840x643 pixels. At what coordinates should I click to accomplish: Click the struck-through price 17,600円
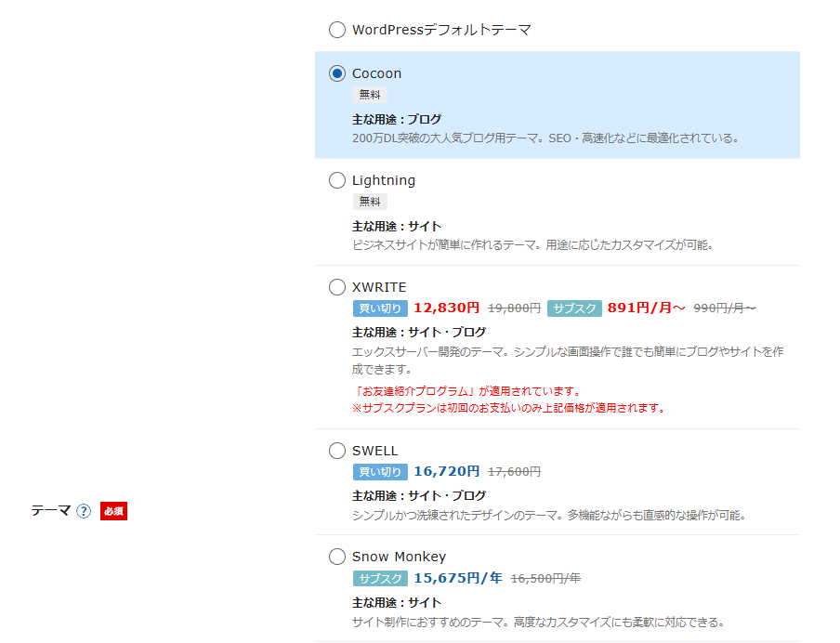514,472
